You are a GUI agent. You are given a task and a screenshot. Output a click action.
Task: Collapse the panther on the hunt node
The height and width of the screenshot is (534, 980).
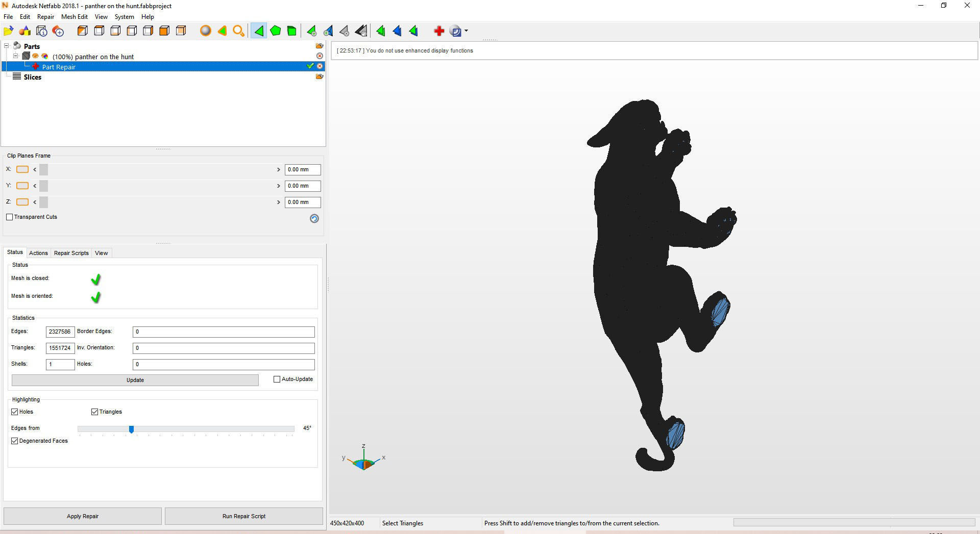tap(16, 56)
